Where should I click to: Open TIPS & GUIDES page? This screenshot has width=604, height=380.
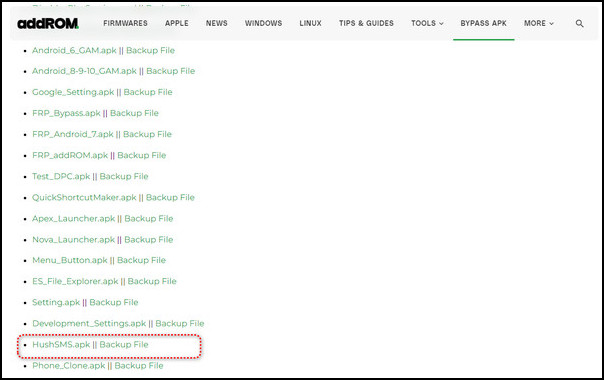click(x=366, y=23)
